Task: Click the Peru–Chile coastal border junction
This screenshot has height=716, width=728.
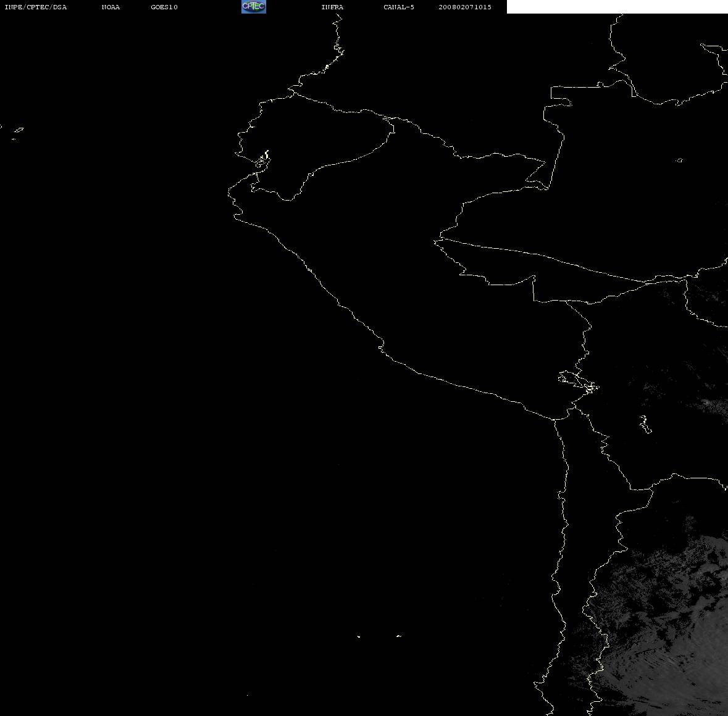Action: pyautogui.click(x=554, y=419)
